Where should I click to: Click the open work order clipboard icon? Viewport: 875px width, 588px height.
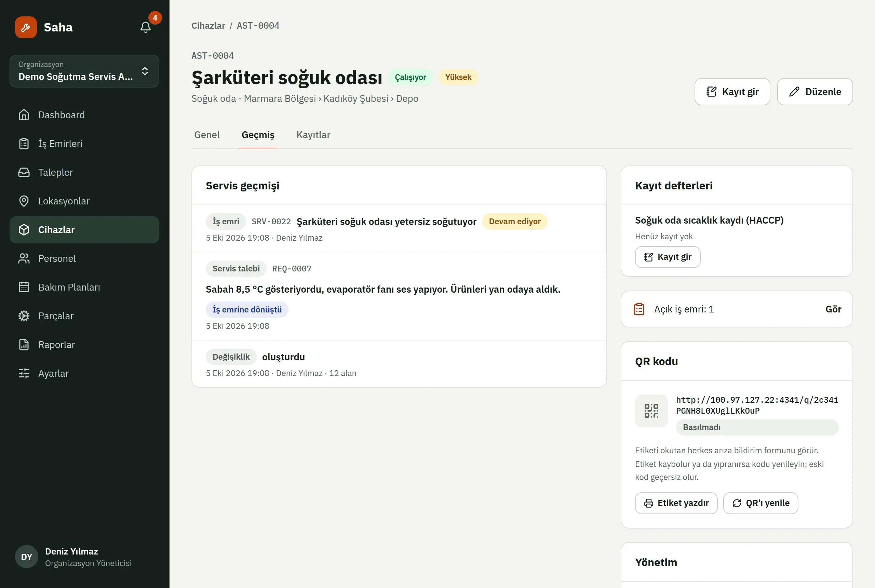(x=639, y=309)
